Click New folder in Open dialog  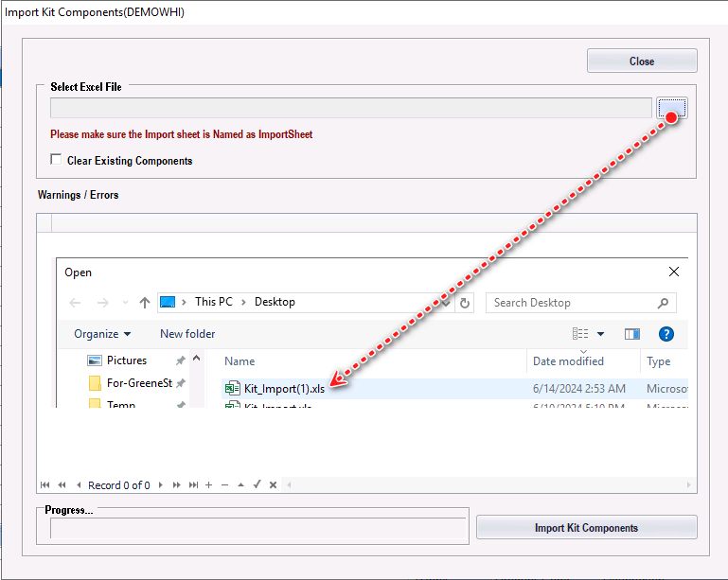click(187, 334)
